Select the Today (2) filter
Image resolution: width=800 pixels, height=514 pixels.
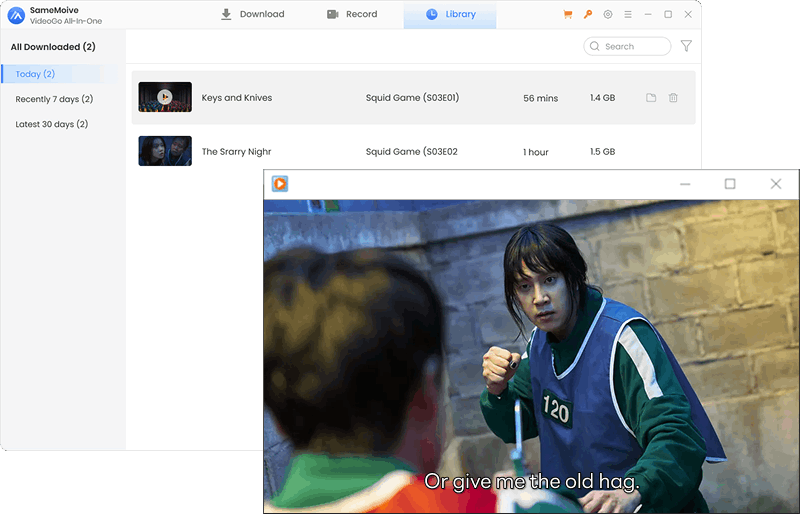(x=60, y=74)
